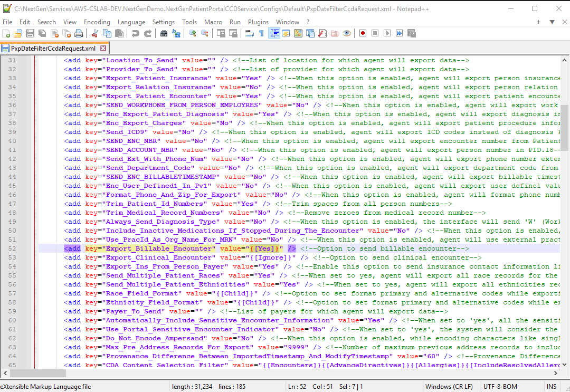Click the Play recorded macro icon
This screenshot has height=392, width=570.
click(387, 33)
